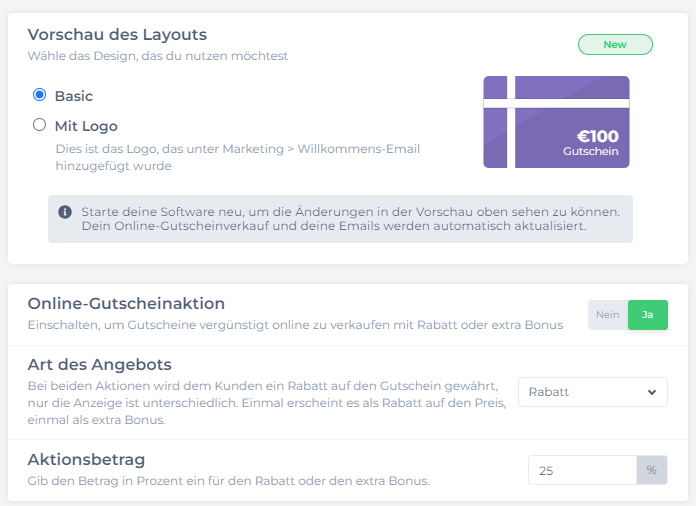Click the Mit Logo label text
Screen dimensions: 696x506
[x=86, y=126]
